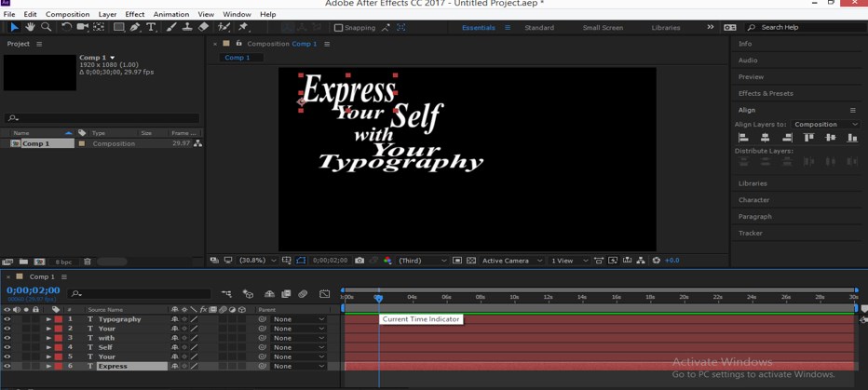
Task: Hide the Self layer eye icon
Action: (x=7, y=347)
